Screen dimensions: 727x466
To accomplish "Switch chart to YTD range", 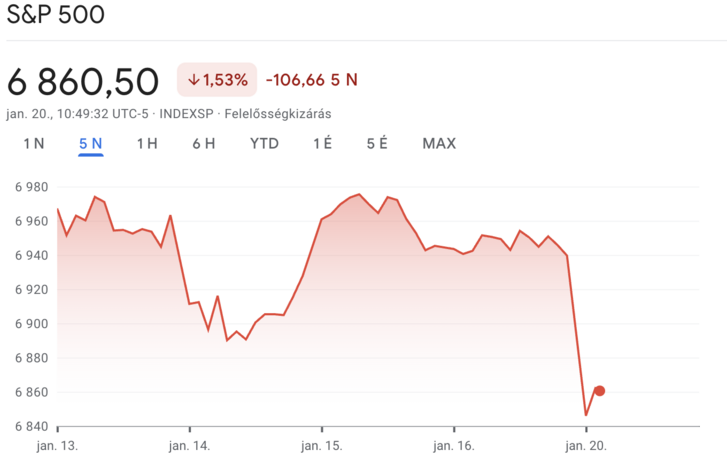I will 264,143.
